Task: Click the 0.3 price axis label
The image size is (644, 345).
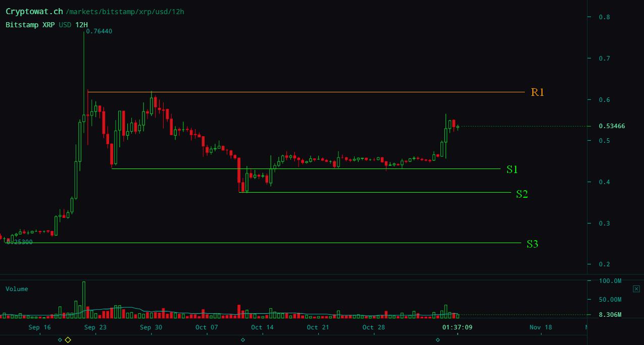Action: coord(604,223)
